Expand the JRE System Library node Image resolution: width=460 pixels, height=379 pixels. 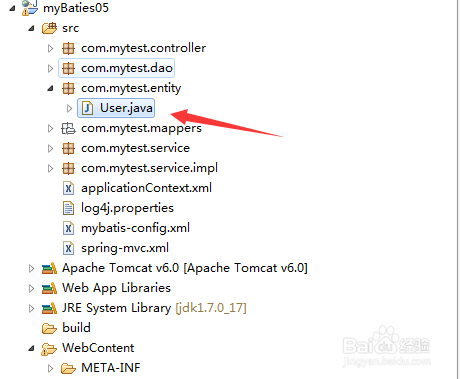pos(31,309)
